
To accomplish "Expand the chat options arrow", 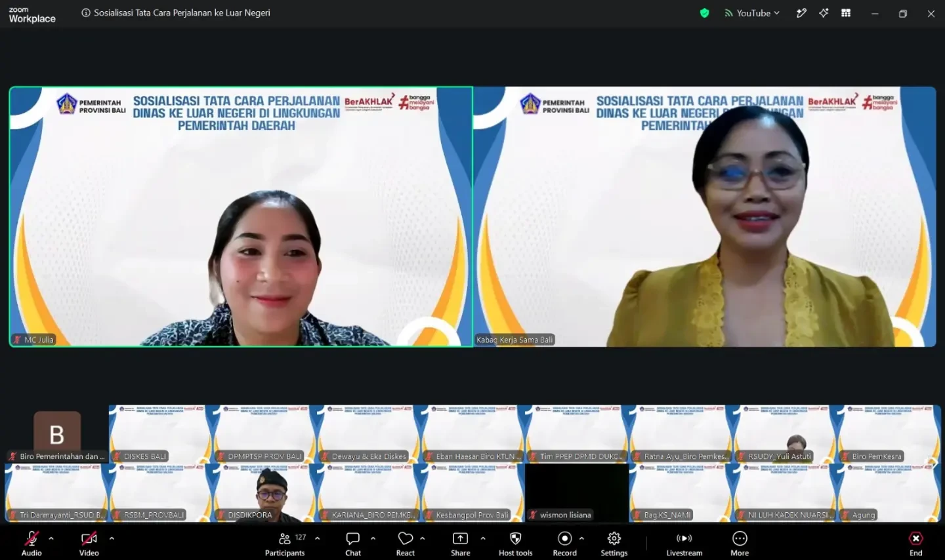I will pyautogui.click(x=373, y=538).
